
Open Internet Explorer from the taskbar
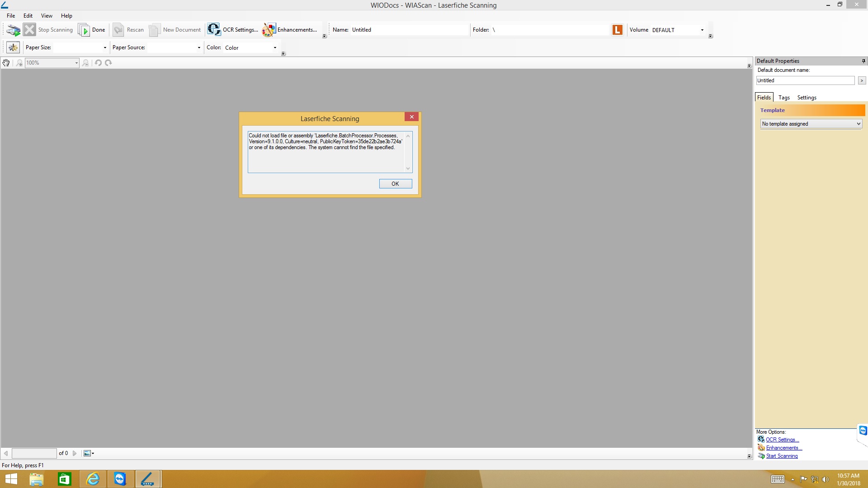coord(93,479)
